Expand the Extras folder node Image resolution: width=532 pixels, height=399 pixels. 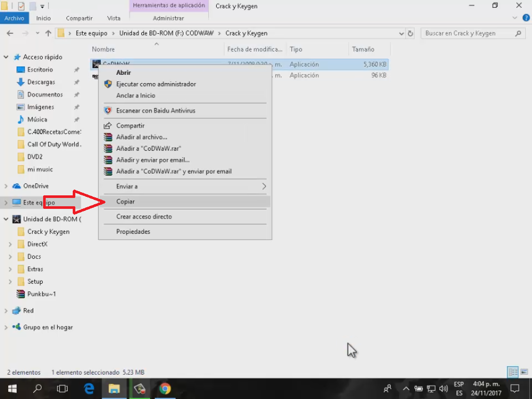[10, 270]
